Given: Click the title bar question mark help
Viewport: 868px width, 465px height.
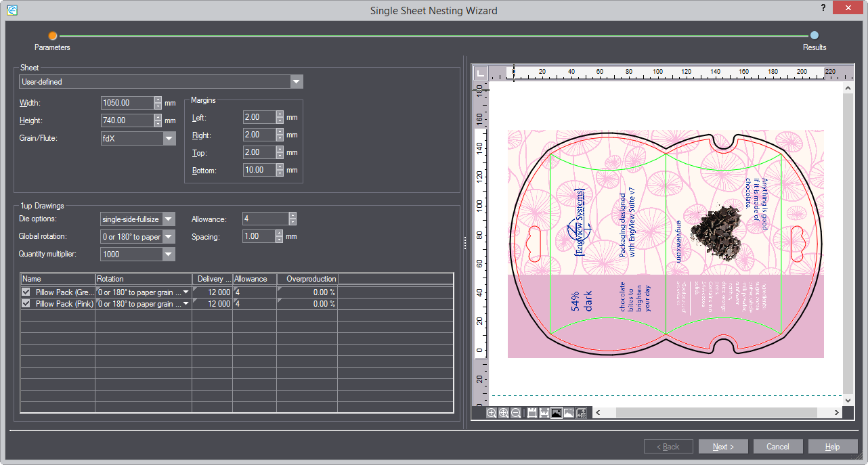Looking at the screenshot, I should [823, 7].
